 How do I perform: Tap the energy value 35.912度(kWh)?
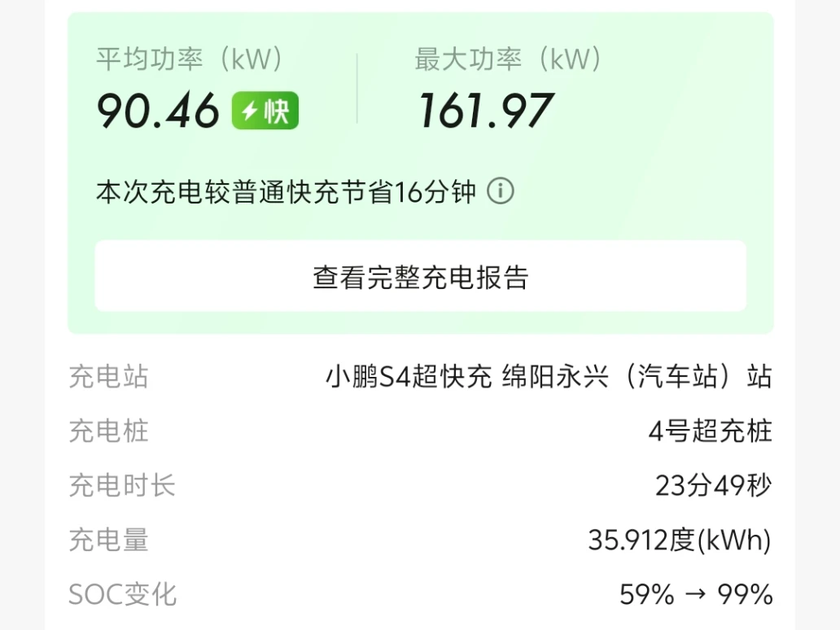tap(679, 540)
